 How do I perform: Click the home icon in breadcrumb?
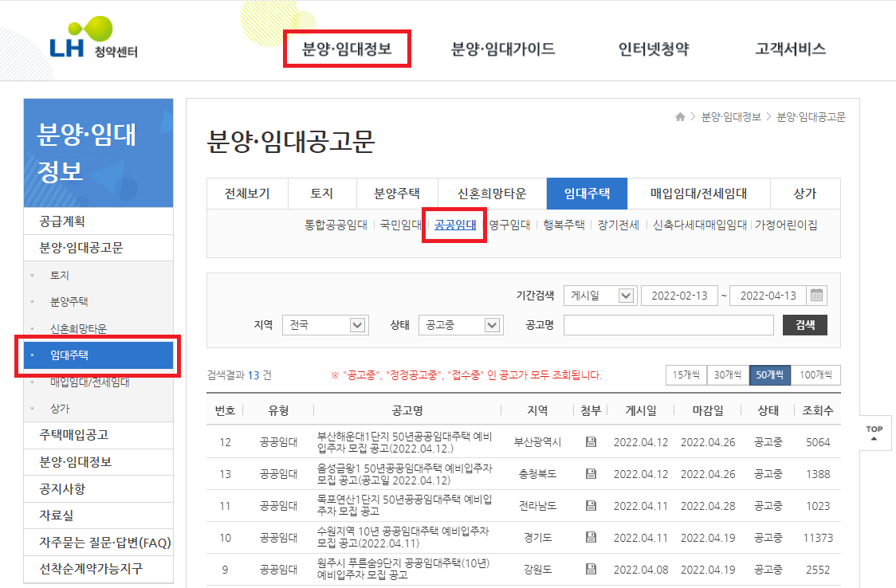click(x=680, y=117)
